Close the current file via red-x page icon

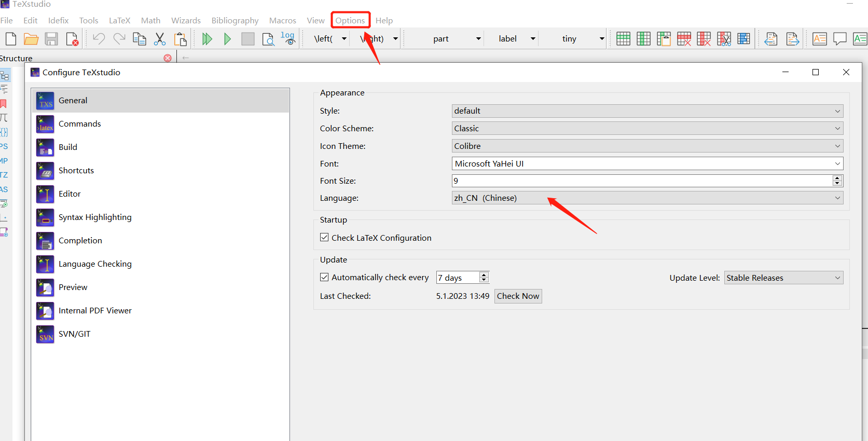[72, 39]
